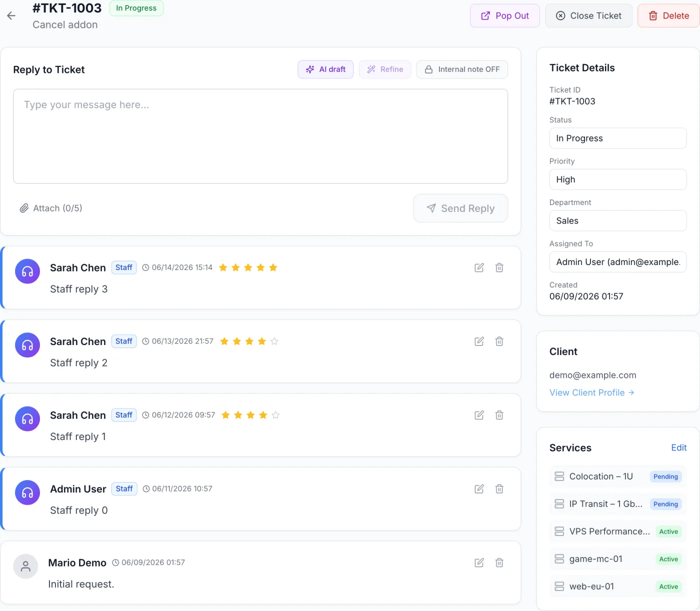Click the Pop Out button
This screenshot has height=611, width=700.
[504, 15]
